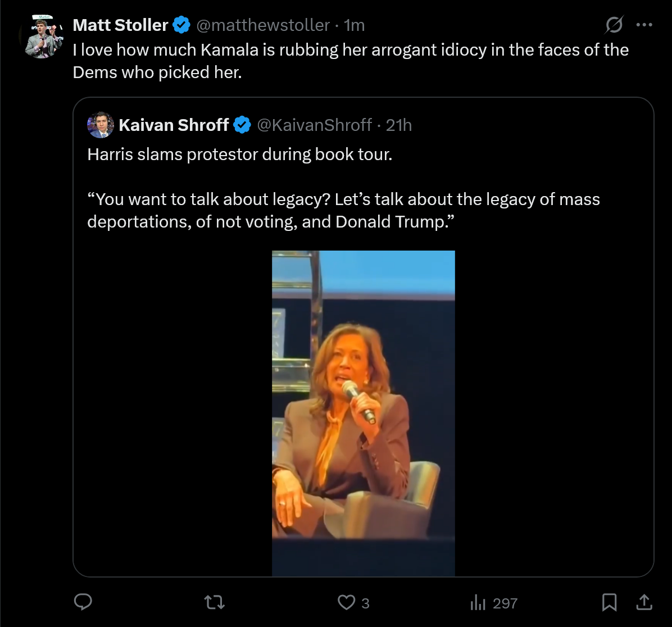Open the share post icon
The height and width of the screenshot is (627, 672).
[x=644, y=602]
